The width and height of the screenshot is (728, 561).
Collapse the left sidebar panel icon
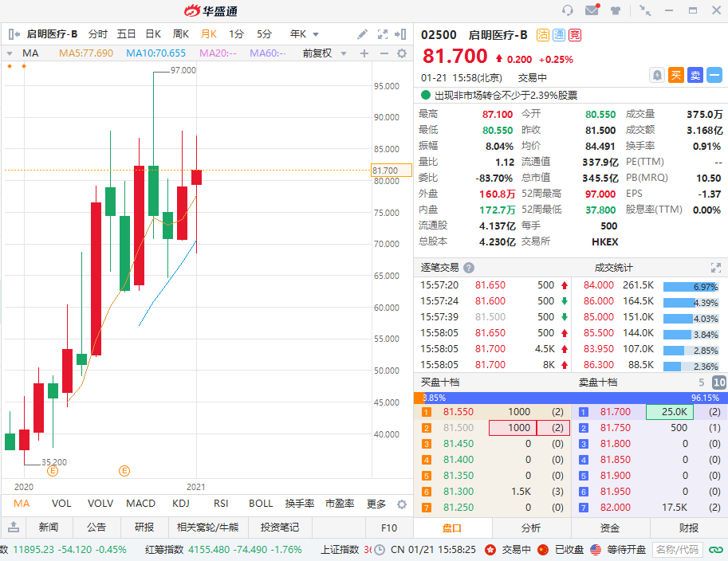pos(14,34)
